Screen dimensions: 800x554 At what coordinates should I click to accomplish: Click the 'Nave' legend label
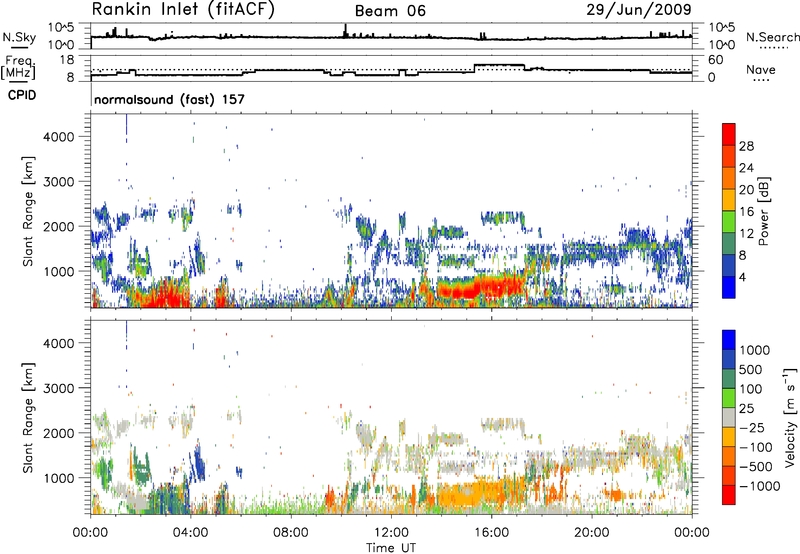point(760,69)
